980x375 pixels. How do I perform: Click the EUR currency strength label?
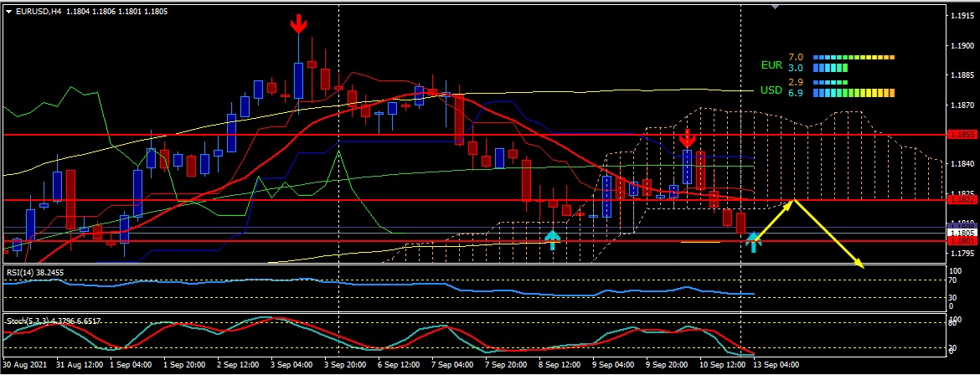click(x=771, y=64)
